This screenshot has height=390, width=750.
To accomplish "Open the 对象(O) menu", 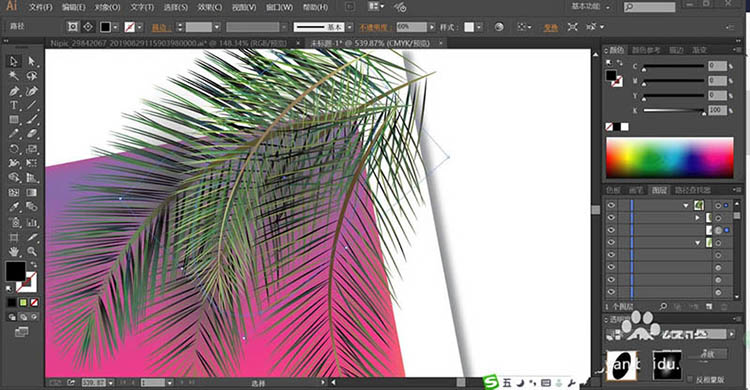I will [x=108, y=7].
